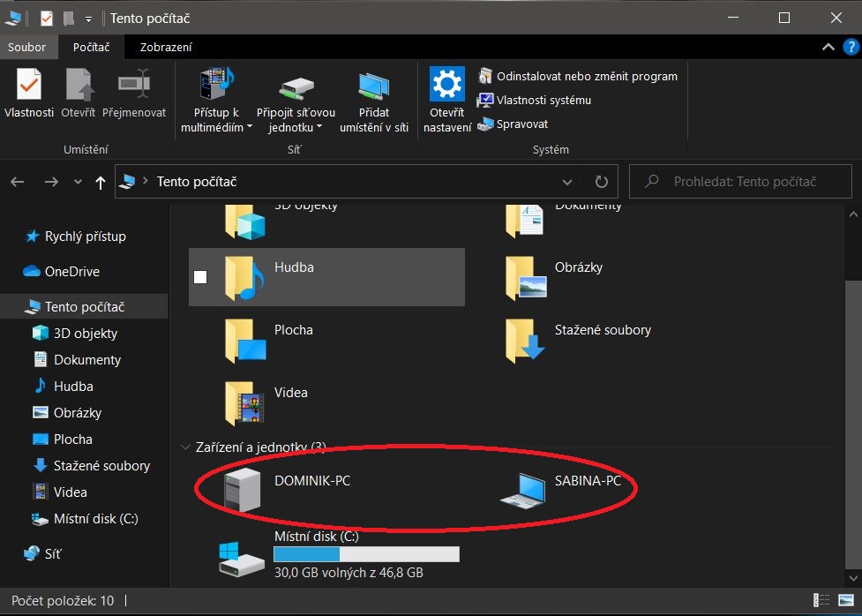This screenshot has width=862, height=616.
Task: Open recent locations dropdown arrow
Action: tap(78, 182)
